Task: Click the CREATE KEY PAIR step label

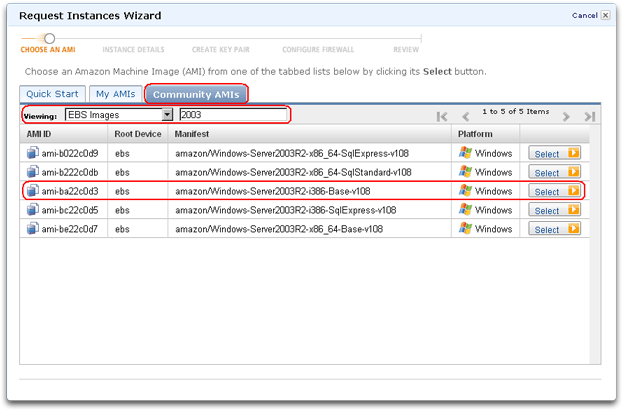Action: coord(221,50)
